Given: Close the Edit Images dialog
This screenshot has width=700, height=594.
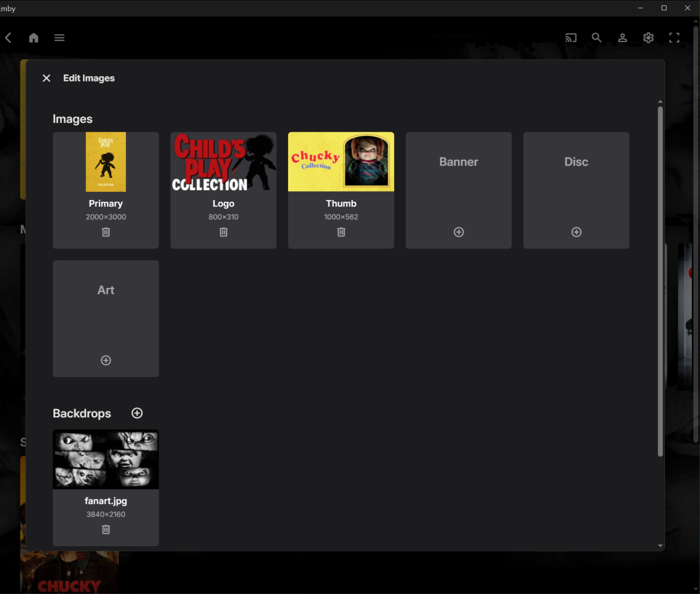Looking at the screenshot, I should tap(47, 78).
